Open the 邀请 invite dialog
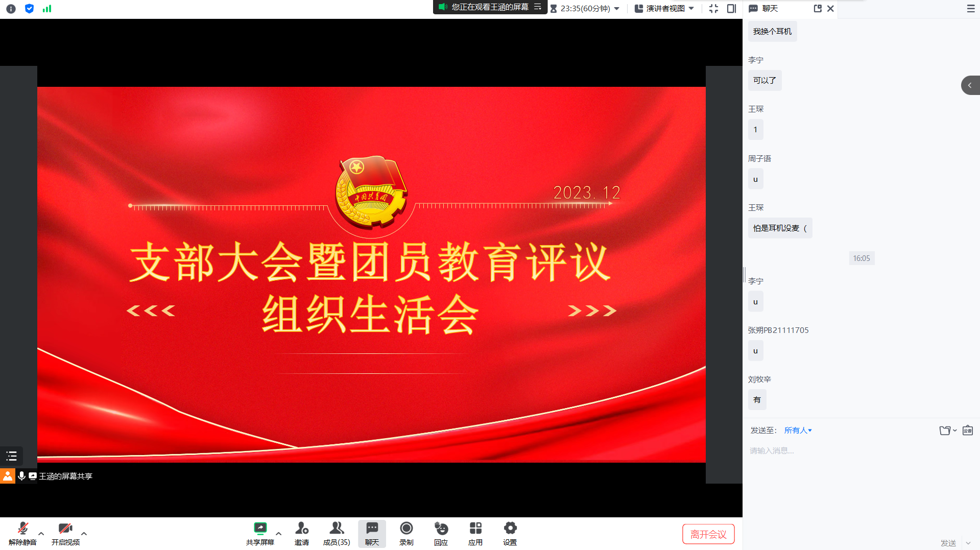Viewport: 980px width, 550px height. pyautogui.click(x=302, y=534)
